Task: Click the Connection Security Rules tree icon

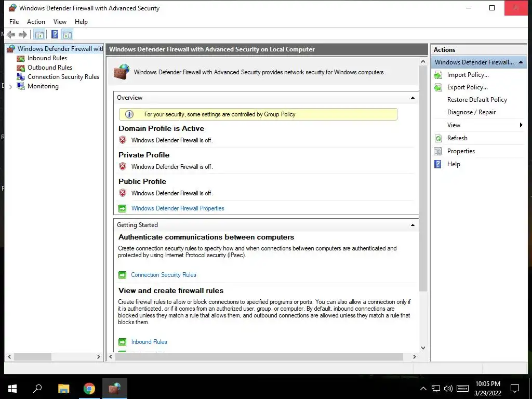Action: pos(21,77)
